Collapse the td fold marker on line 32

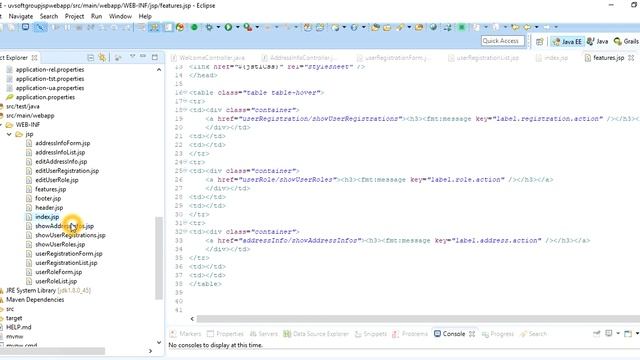[185, 232]
